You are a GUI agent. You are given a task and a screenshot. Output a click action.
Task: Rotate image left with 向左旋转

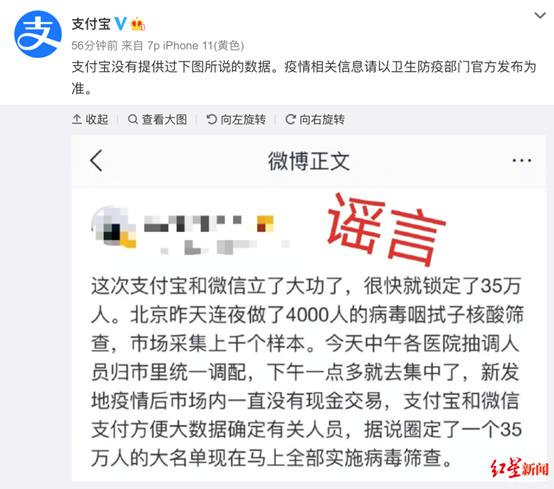pyautogui.click(x=236, y=119)
